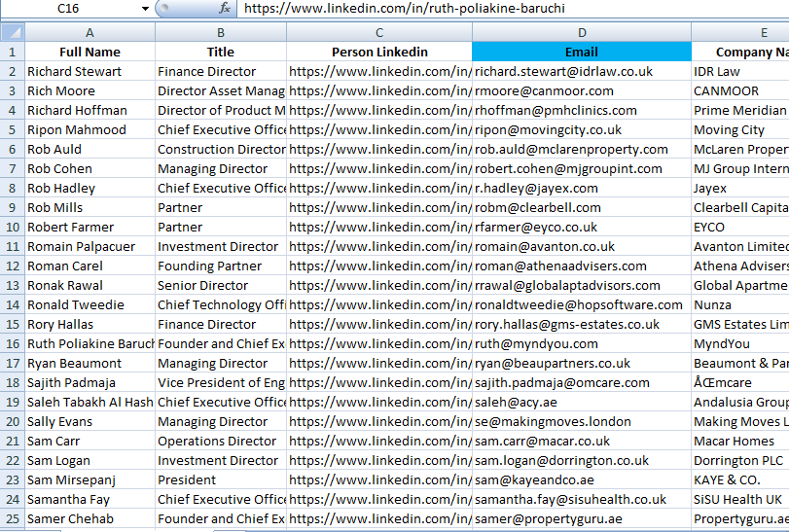Viewport: 789px width, 532px height.
Task: Click the 'Romain Palpacuer' name cell
Action: tap(90, 247)
